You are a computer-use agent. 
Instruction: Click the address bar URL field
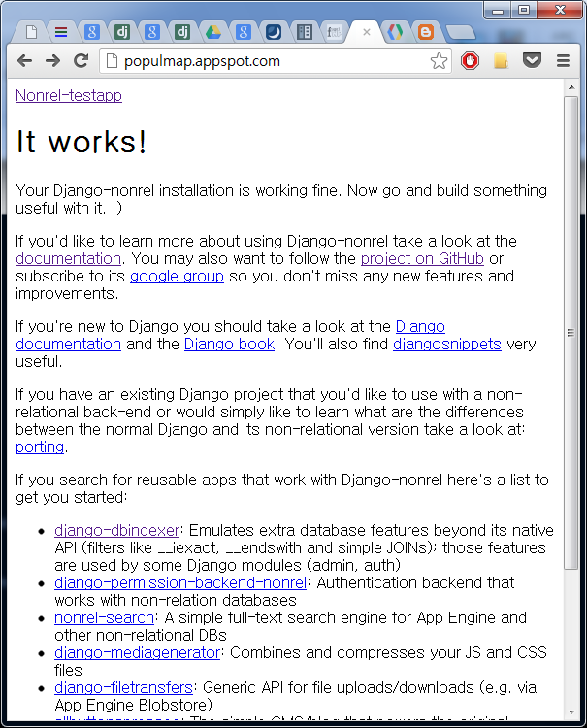pos(274,61)
